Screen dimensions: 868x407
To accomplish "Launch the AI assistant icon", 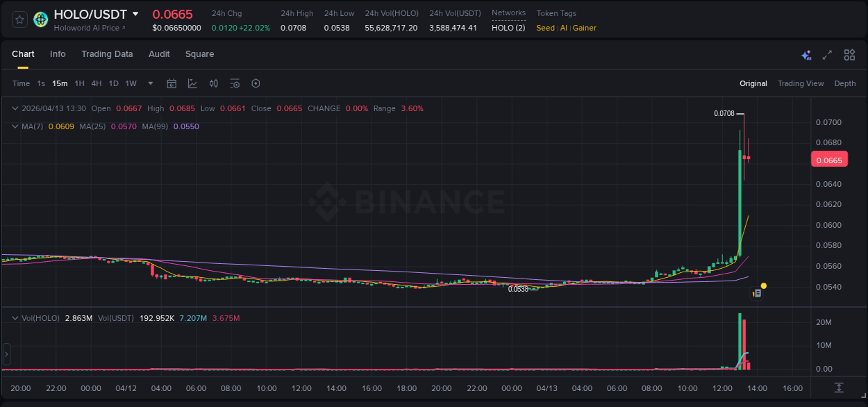I will tap(806, 54).
